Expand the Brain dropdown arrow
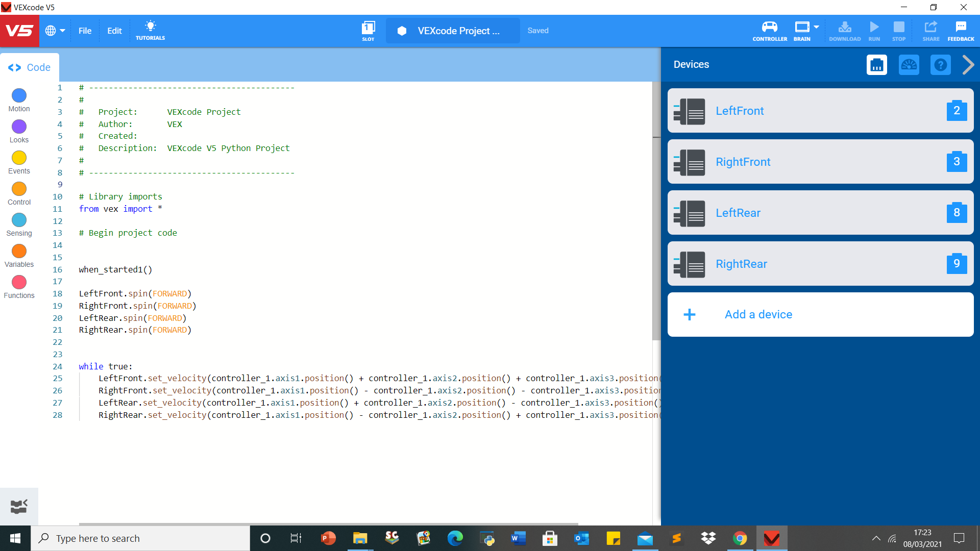 point(816,27)
